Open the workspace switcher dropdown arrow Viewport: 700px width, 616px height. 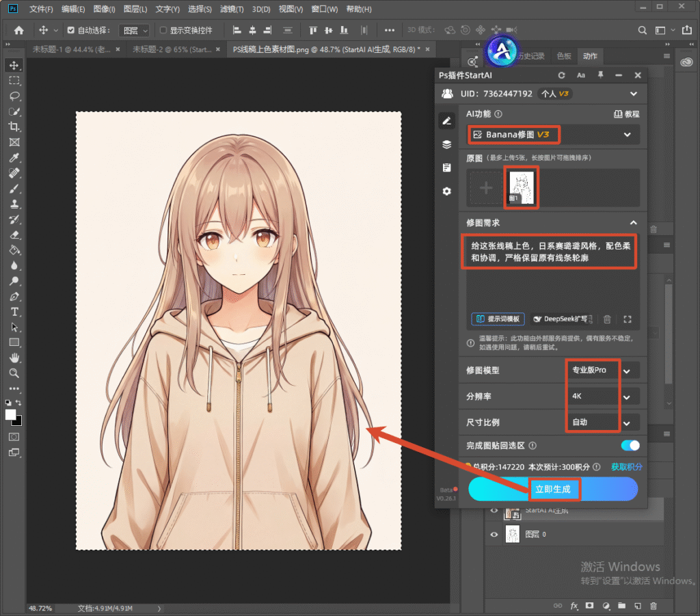(673, 30)
